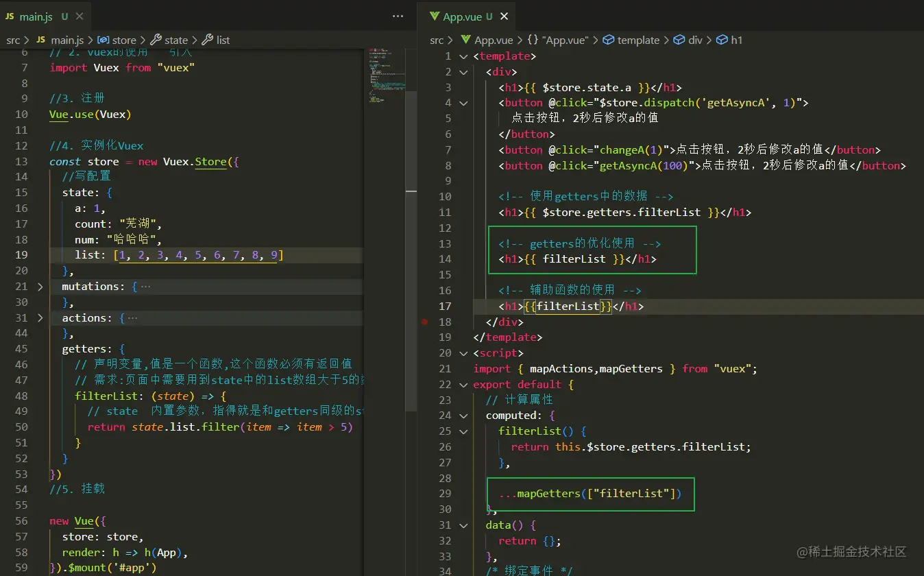924x576 pixels.
Task: Click the h1 breadcrumb symbol
Action: pos(729,40)
